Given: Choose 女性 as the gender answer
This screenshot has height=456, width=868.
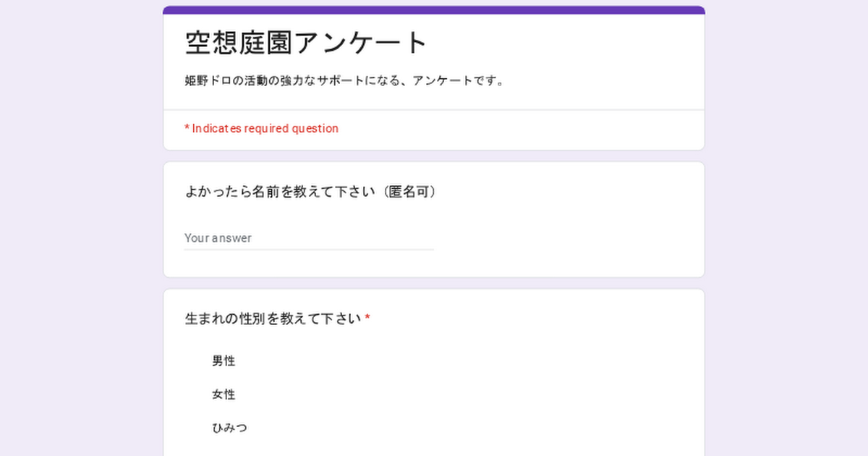Looking at the screenshot, I should point(224,394).
